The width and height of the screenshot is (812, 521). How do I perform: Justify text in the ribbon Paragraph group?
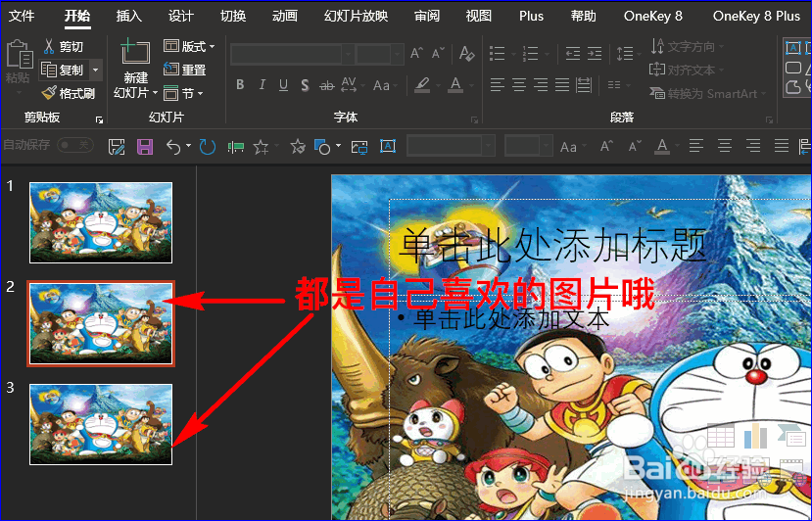(562, 85)
